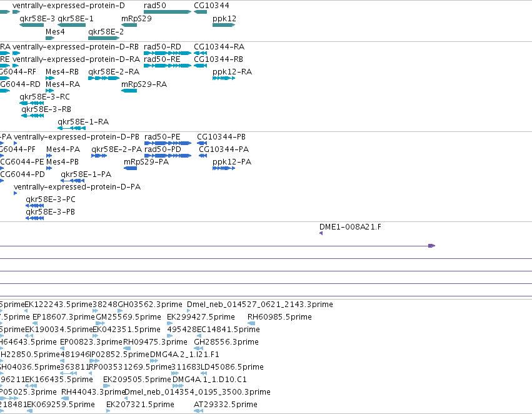532x414 pixels.
Task: Select the RH60985.5prime EST
Action: pos(251,323)
